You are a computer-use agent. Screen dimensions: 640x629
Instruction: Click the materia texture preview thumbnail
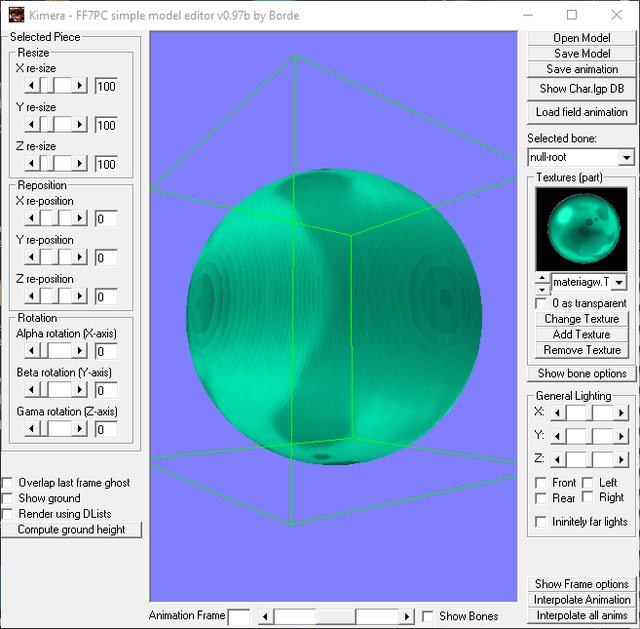(x=581, y=229)
